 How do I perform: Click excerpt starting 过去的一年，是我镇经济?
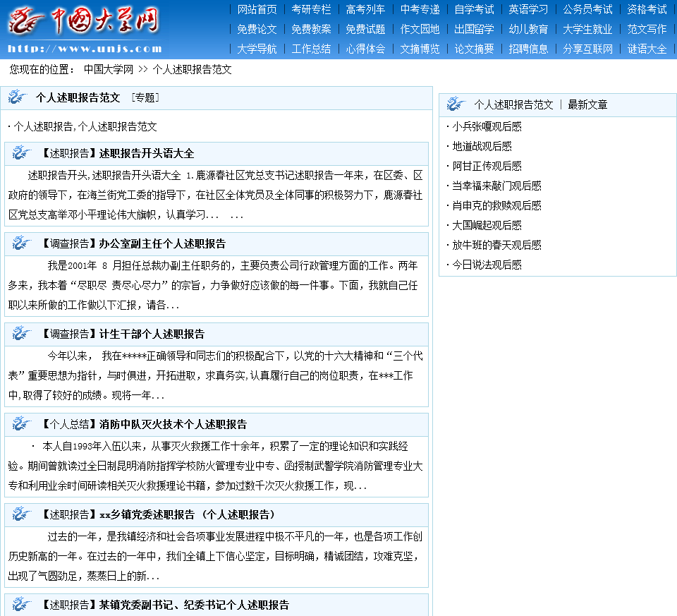(216, 557)
